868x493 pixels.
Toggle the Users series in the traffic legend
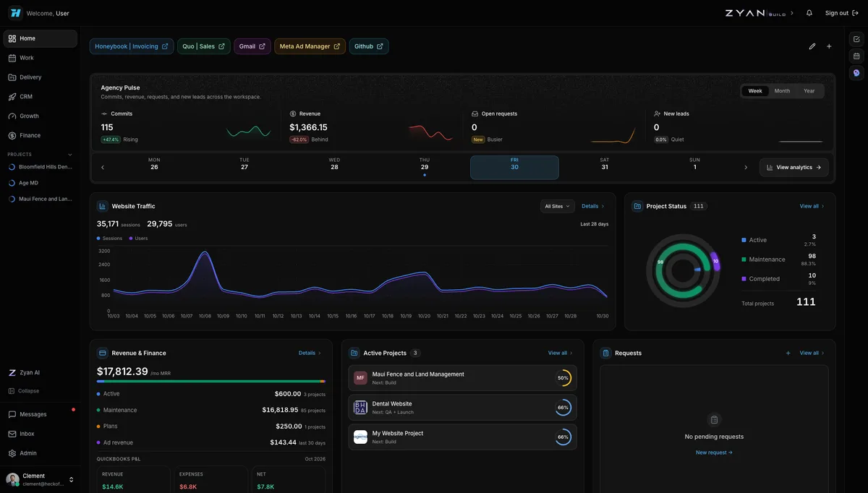coord(138,238)
